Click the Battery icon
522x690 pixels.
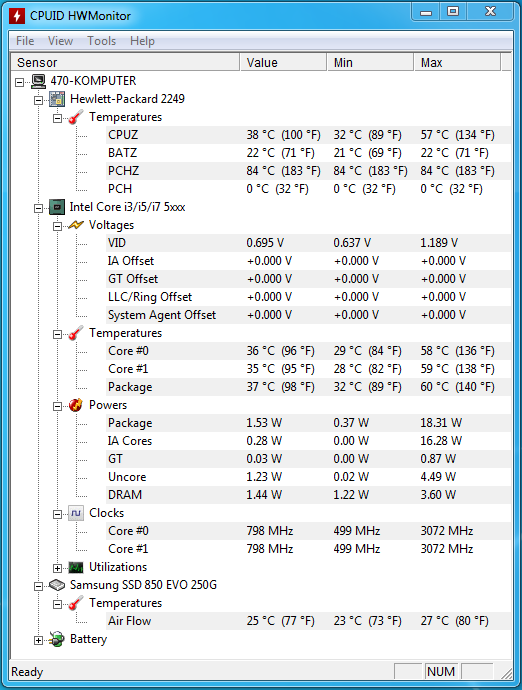pyautogui.click(x=57, y=639)
